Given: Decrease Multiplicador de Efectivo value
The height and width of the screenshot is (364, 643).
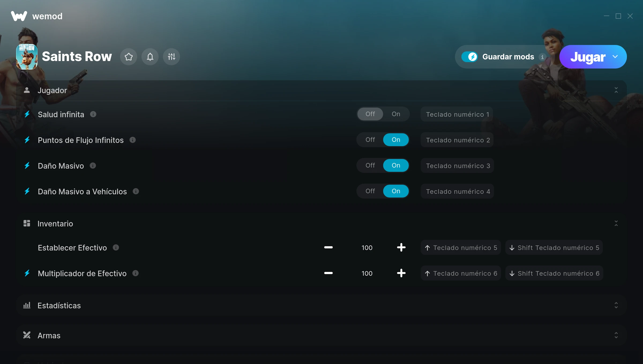Looking at the screenshot, I should tap(328, 273).
